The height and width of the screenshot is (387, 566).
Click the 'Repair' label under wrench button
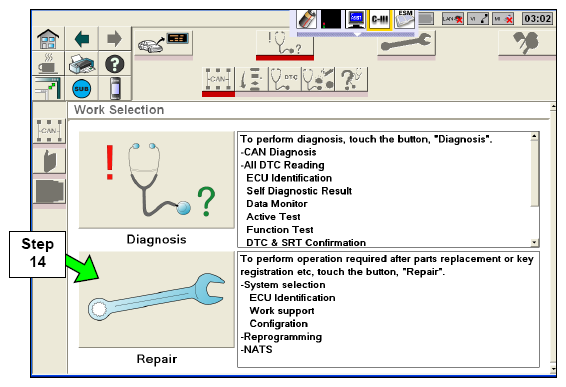157,359
